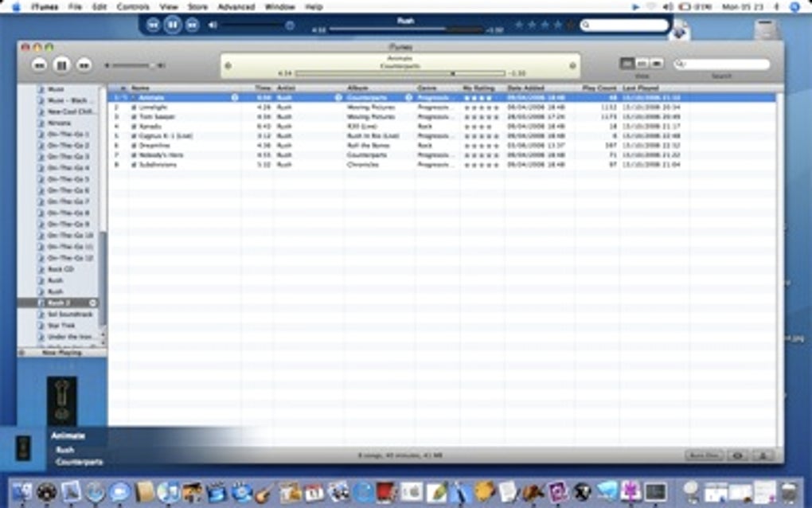Pause playback in the iTunes window
Viewport: 812px width, 508px height.
(61, 65)
